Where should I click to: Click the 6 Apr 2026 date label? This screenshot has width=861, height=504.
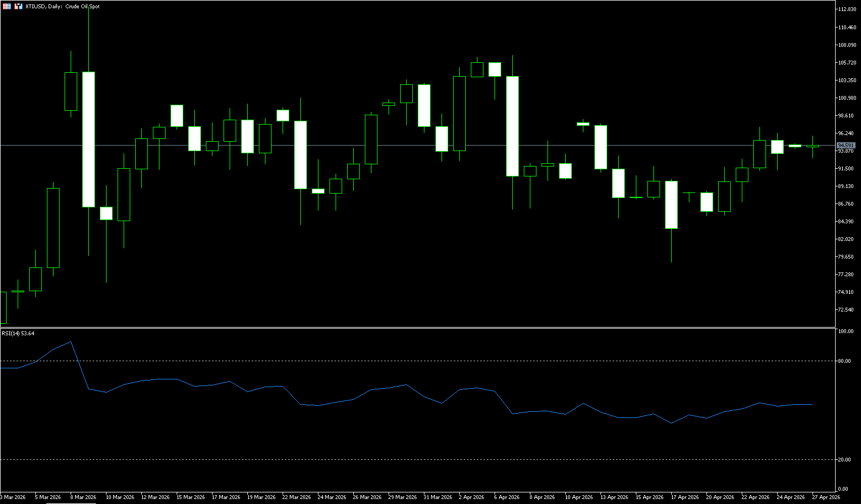click(508, 497)
